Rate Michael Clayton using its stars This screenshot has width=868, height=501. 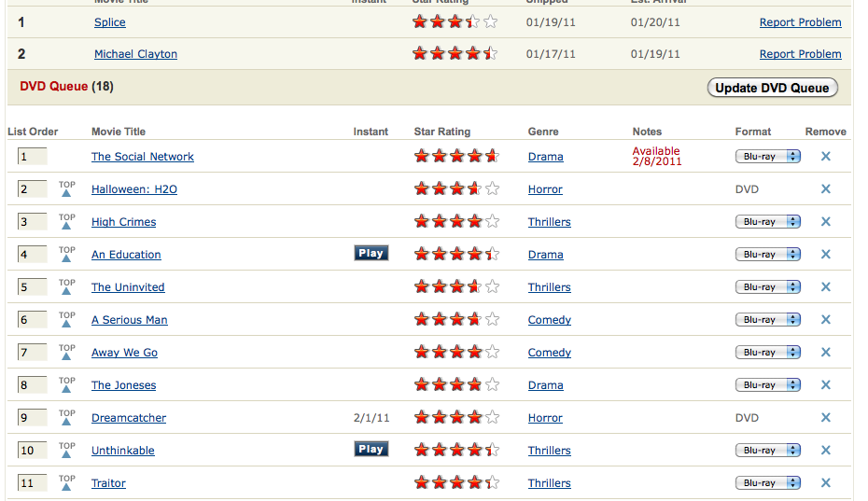point(455,54)
